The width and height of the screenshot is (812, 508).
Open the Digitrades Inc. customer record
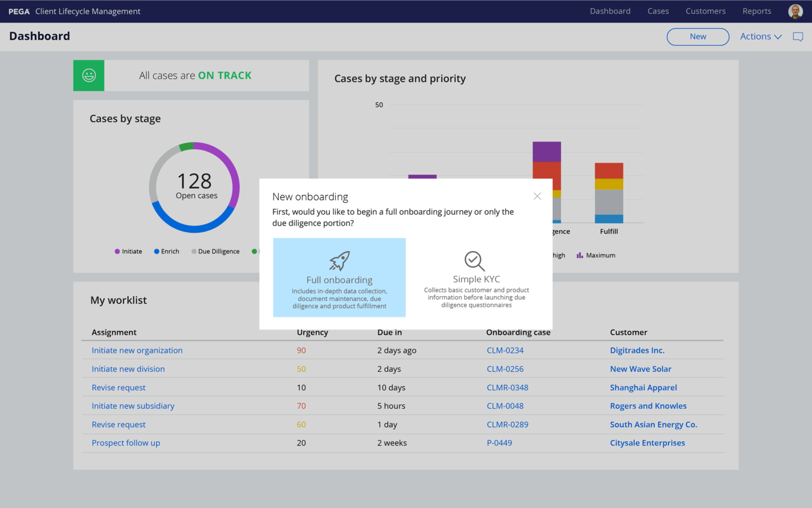[637, 350]
